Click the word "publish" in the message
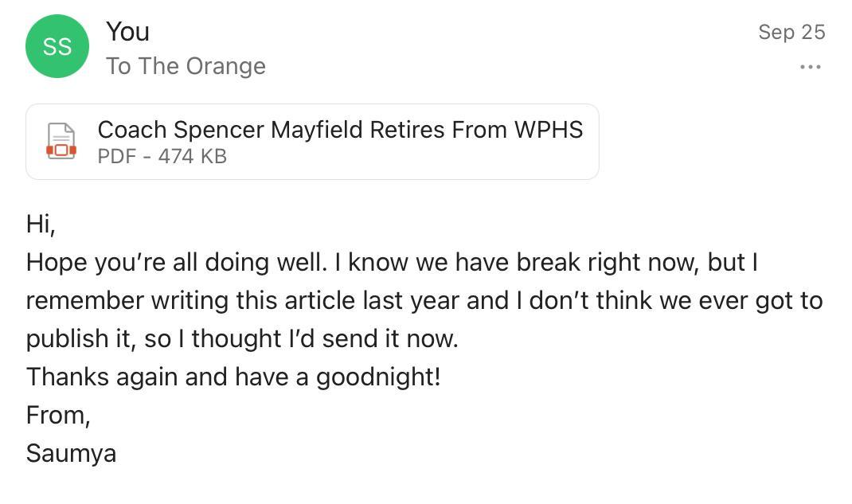This screenshot has height=504, width=852. (x=66, y=338)
